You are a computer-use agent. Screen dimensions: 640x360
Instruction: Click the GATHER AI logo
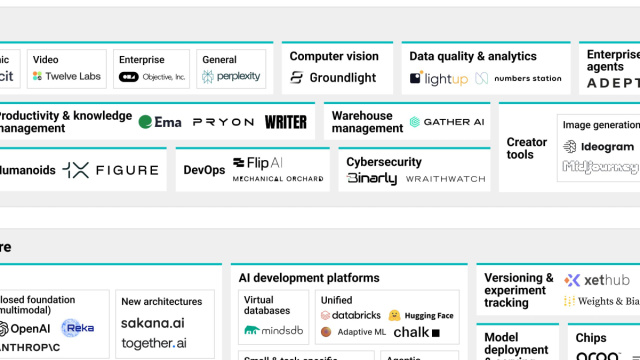click(x=447, y=122)
